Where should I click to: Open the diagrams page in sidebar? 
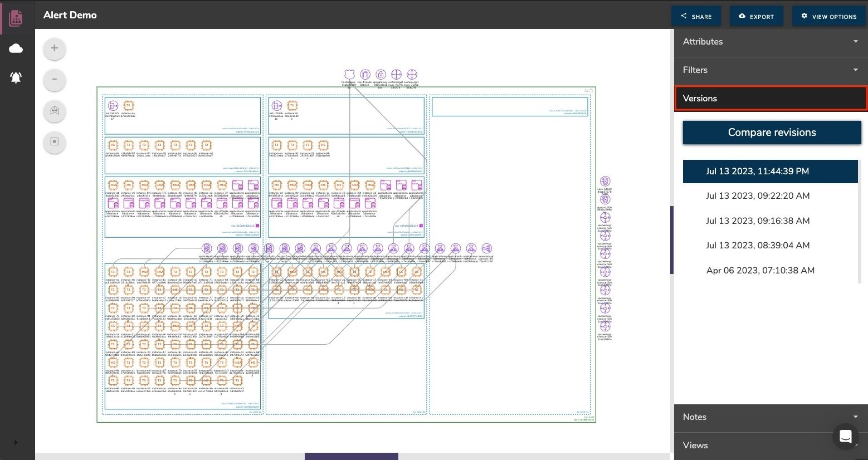[16, 18]
